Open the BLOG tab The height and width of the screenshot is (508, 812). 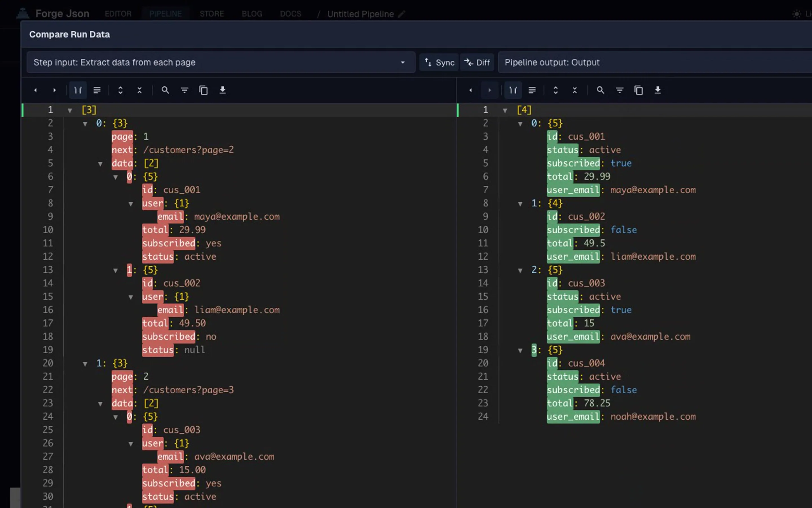point(252,14)
